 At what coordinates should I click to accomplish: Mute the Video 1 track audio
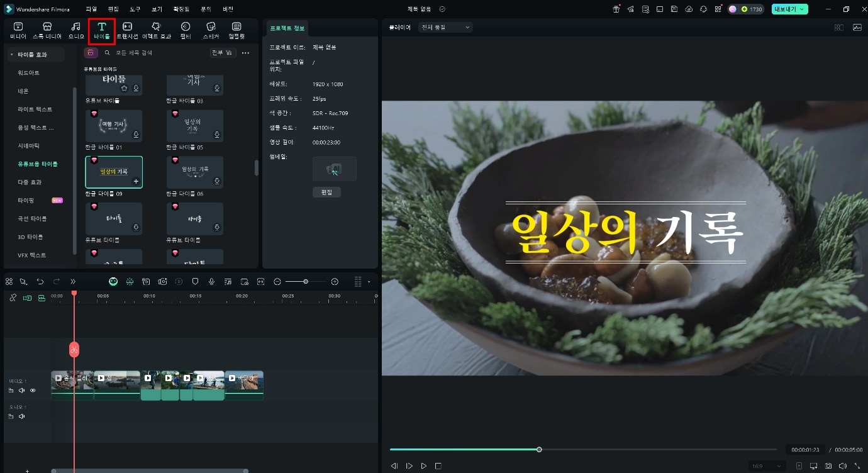click(x=22, y=391)
